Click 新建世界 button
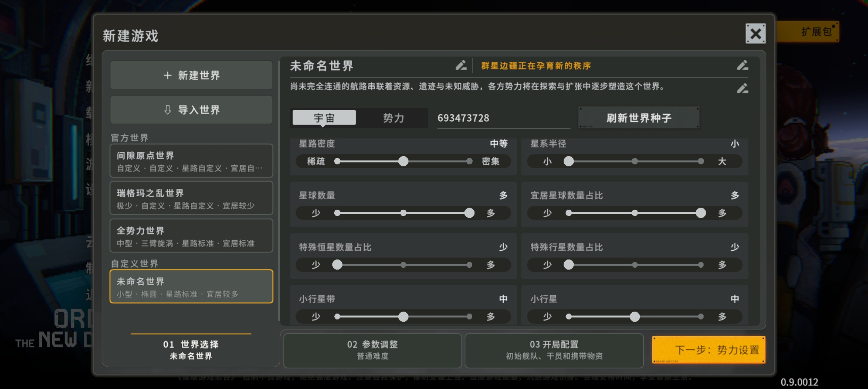The height and width of the screenshot is (389, 868). click(x=191, y=75)
